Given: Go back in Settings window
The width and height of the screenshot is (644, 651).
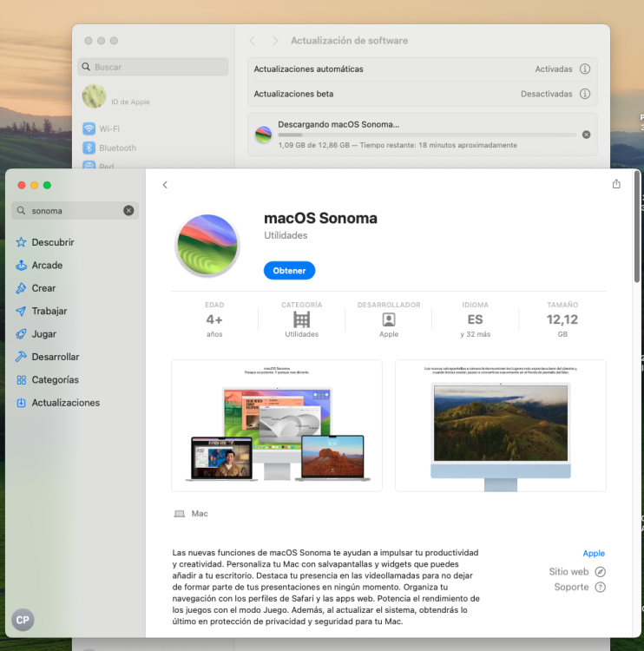Looking at the screenshot, I should (x=252, y=41).
